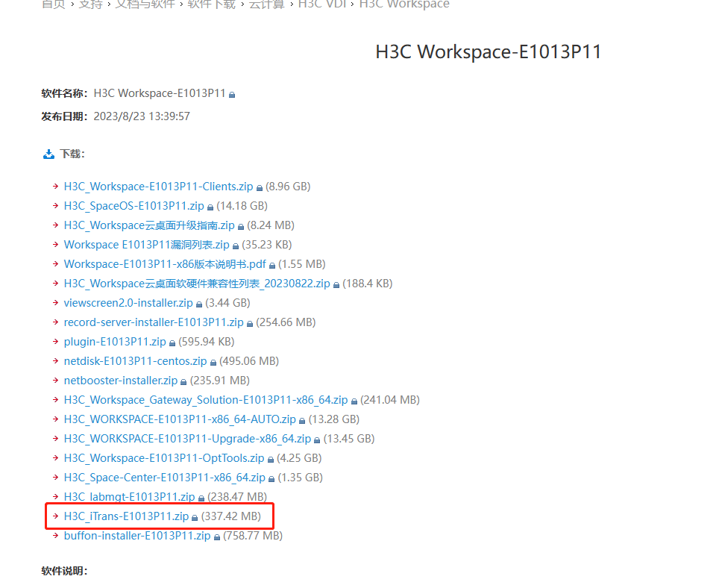Open 文档与软件 breadcrumb item
This screenshot has height=588, width=713.
(145, 4)
